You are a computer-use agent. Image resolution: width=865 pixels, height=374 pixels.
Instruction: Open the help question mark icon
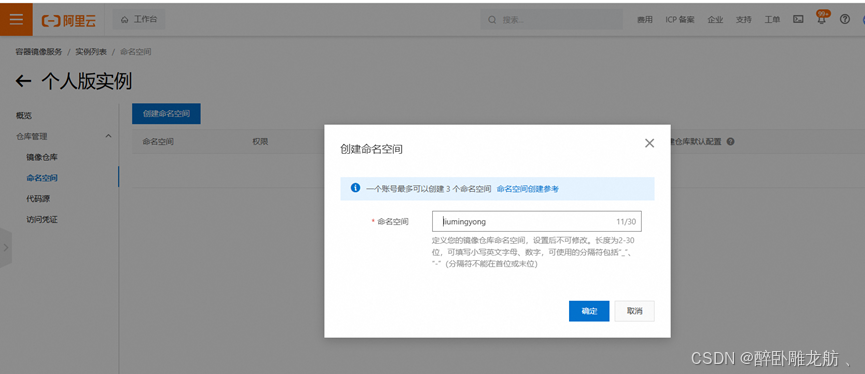click(845, 19)
